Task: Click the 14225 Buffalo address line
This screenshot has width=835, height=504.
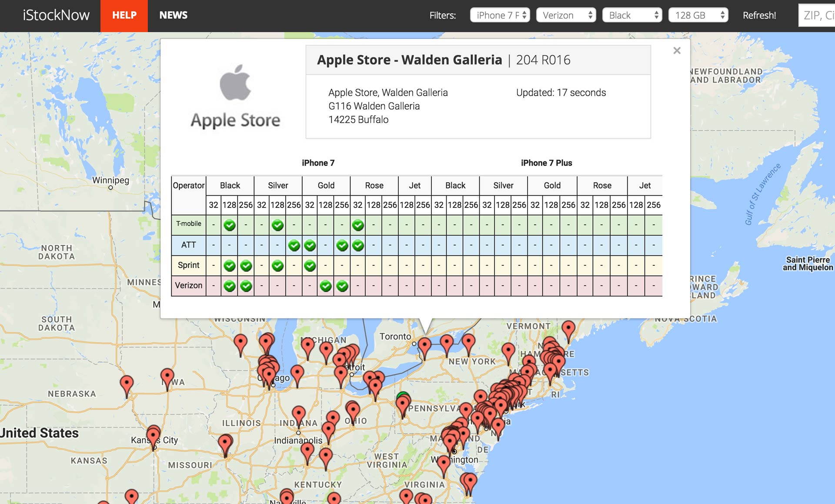Action: 358,120
